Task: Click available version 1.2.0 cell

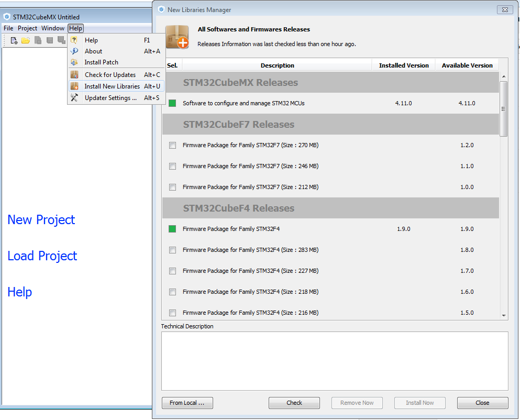Action: pos(467,145)
